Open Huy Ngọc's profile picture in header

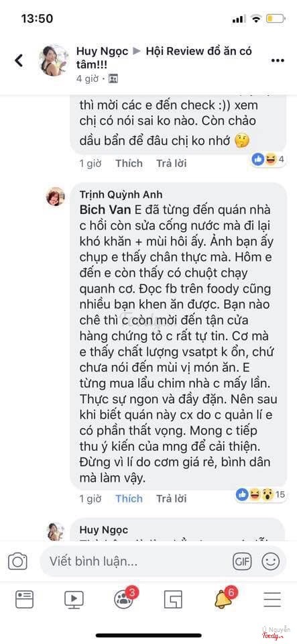click(x=54, y=60)
